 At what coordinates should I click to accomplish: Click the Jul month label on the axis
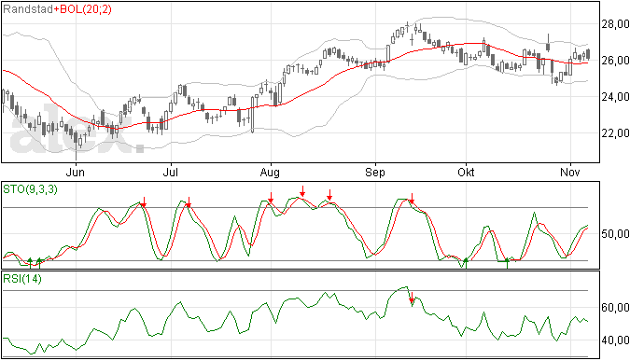(x=171, y=172)
